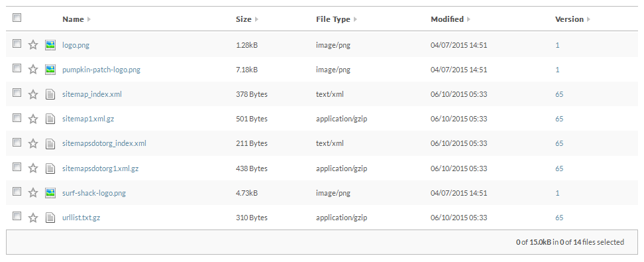Click the Modified column header
Screen dimensions: 644x262
[x=447, y=19]
